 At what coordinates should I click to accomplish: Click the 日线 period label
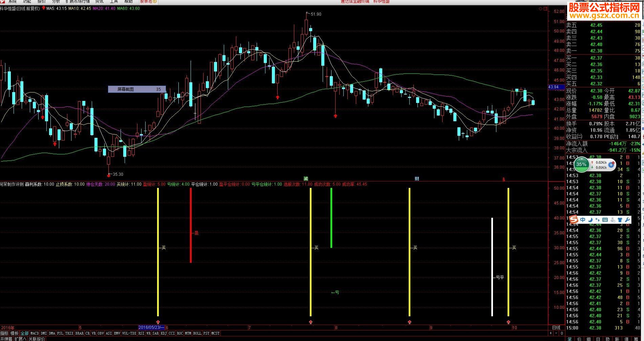point(556,327)
